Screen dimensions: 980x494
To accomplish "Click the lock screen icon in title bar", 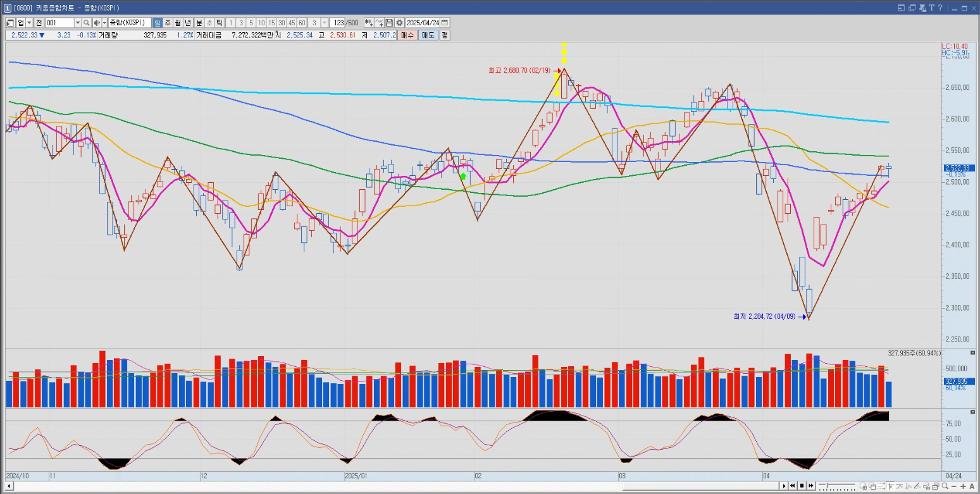I will point(923,8).
